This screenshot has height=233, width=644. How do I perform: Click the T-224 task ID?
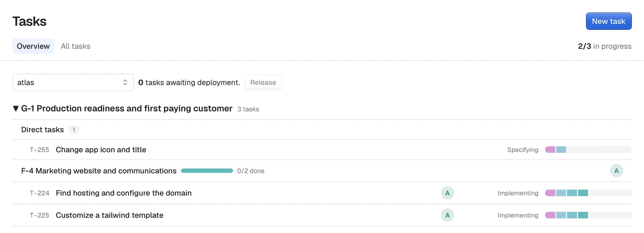pyautogui.click(x=39, y=193)
